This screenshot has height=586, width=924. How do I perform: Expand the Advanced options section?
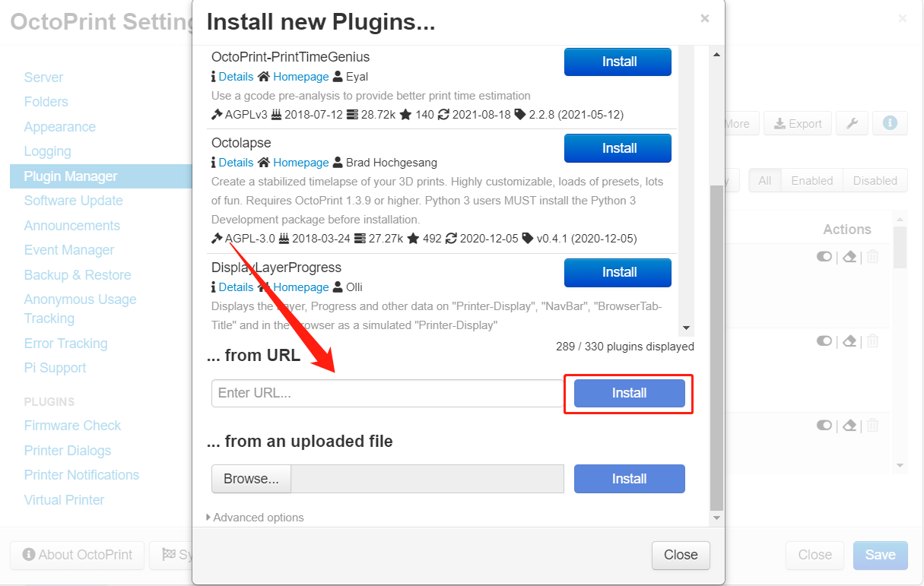coord(256,518)
